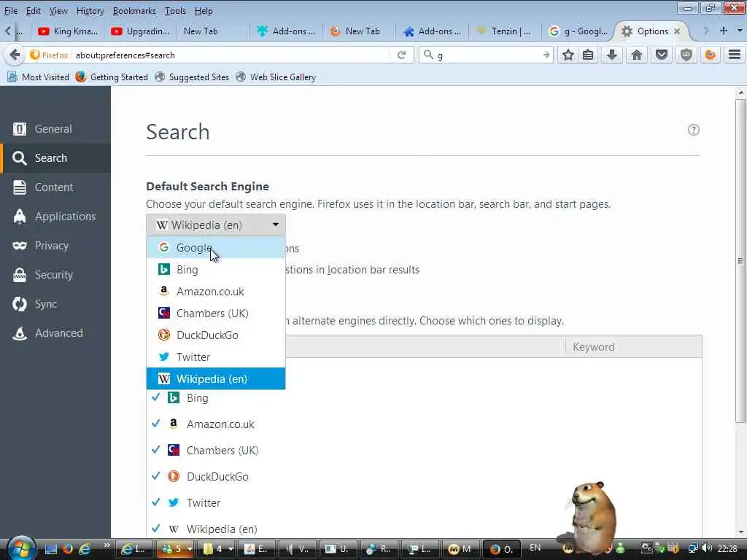
Task: Open Sync preferences in sidebar
Action: point(55,304)
